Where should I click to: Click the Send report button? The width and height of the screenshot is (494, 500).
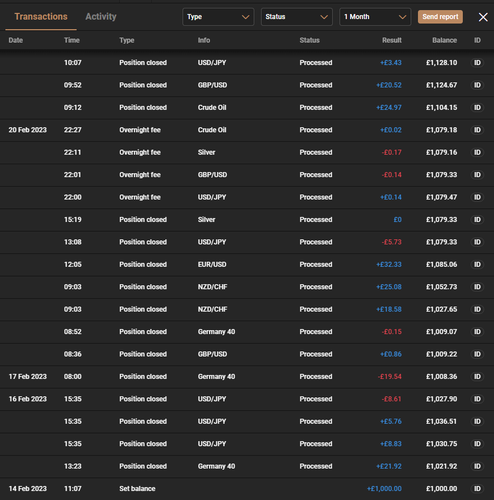[440, 17]
